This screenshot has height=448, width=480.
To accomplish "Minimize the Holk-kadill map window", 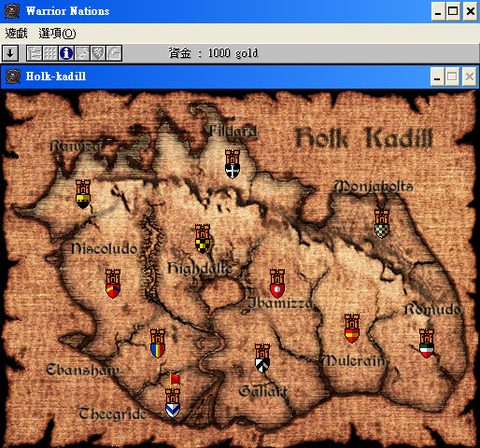I will coord(437,77).
